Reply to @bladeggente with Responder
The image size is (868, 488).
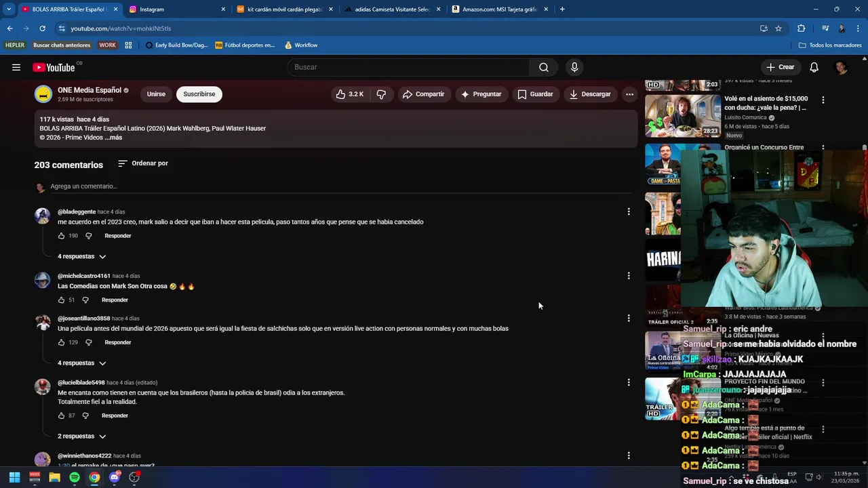tap(118, 236)
